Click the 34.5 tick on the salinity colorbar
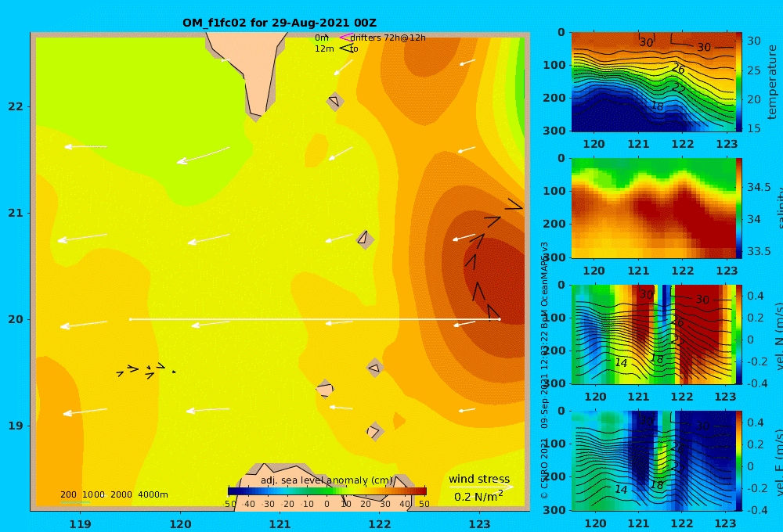The image size is (783, 532). [x=759, y=187]
